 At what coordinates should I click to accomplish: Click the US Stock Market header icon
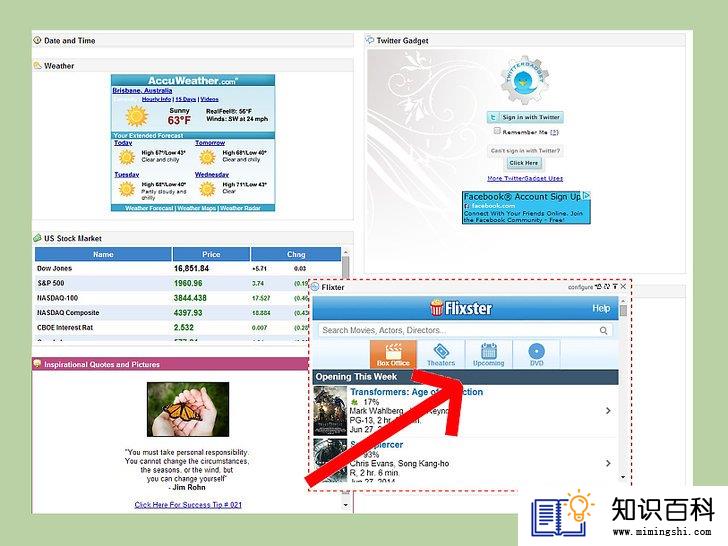tap(37, 238)
